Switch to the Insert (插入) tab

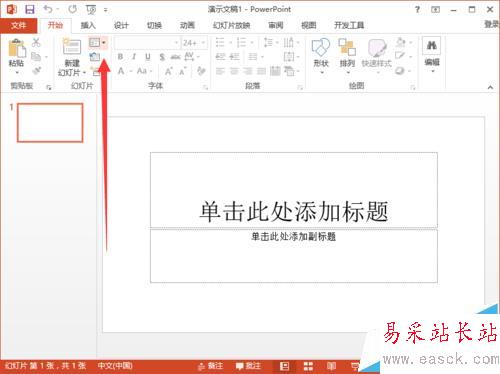[x=88, y=25]
